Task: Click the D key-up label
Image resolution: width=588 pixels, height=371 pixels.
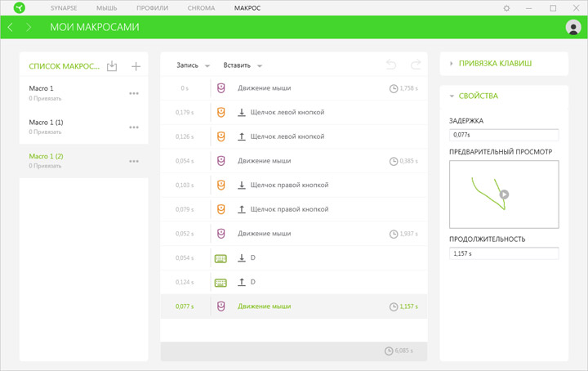Action: tap(252, 282)
